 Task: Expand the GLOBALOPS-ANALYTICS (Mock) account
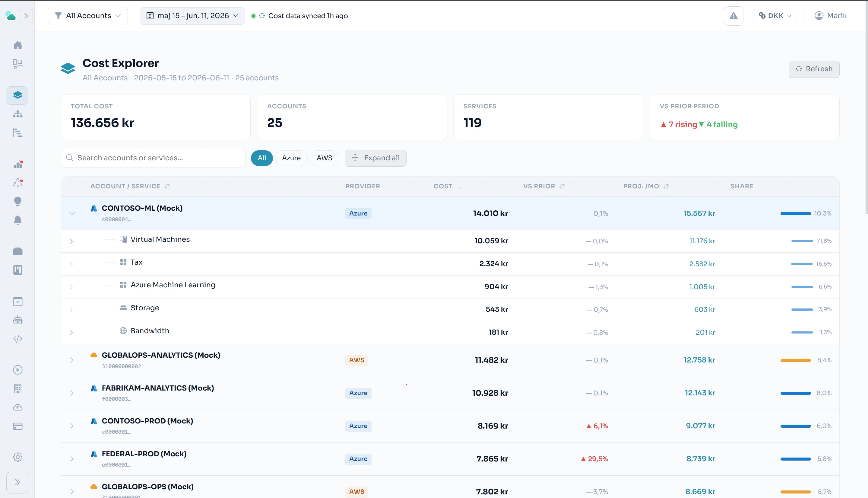pyautogui.click(x=72, y=360)
